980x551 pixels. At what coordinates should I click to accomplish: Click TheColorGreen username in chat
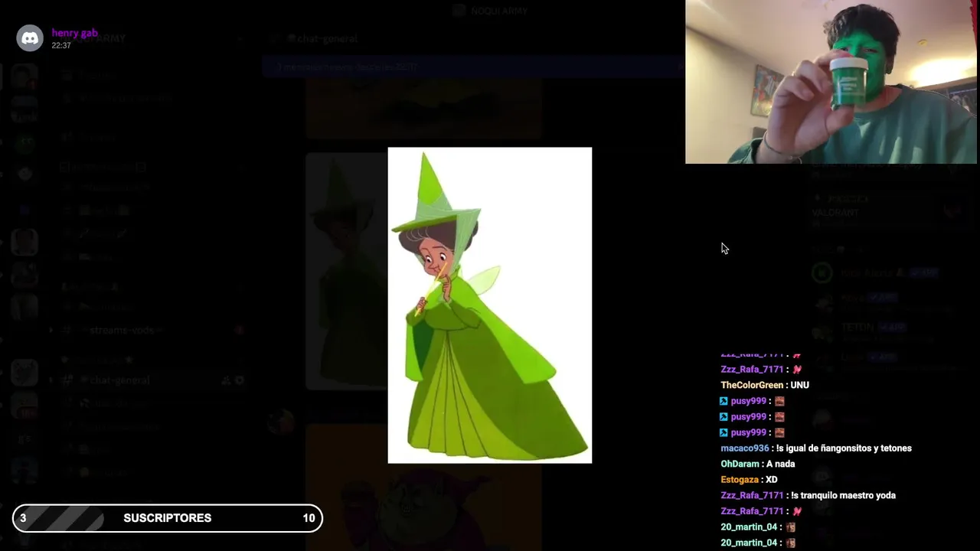click(752, 385)
